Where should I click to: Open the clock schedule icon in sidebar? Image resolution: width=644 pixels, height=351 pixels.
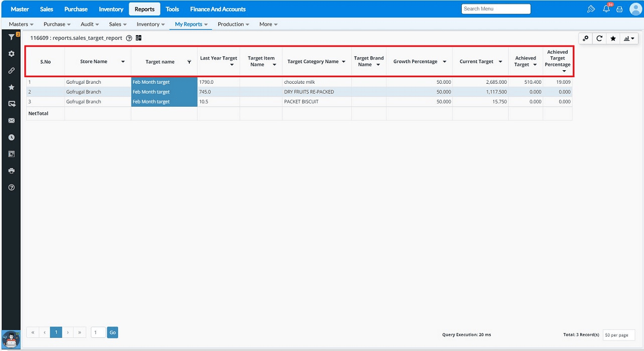point(12,137)
